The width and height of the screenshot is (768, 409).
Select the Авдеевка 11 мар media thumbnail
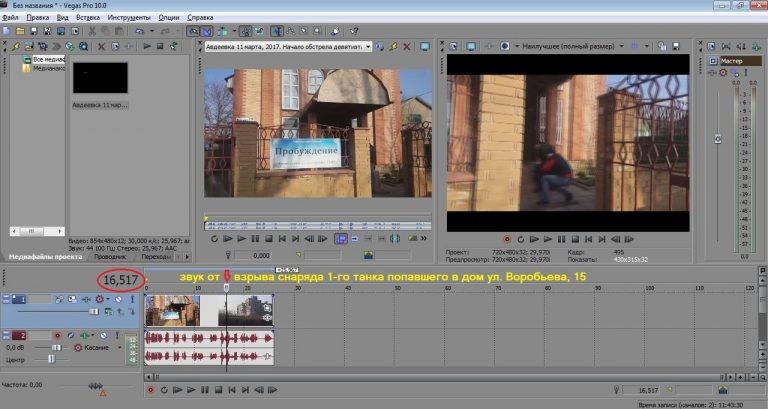99,78
